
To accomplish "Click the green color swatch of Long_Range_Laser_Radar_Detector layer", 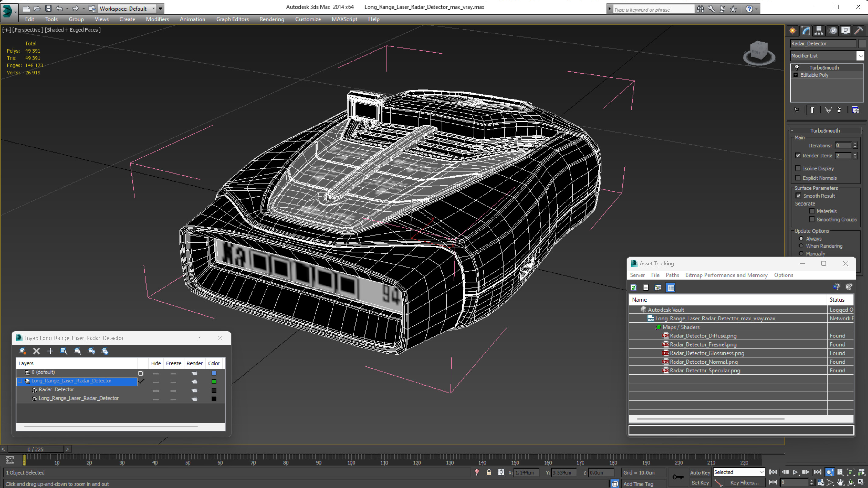I will [x=214, y=382].
